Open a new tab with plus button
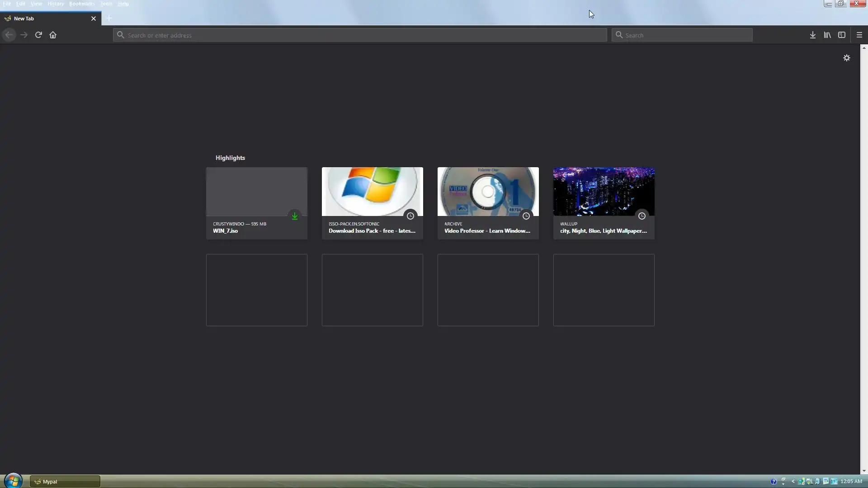This screenshot has height=488, width=868. click(x=109, y=19)
